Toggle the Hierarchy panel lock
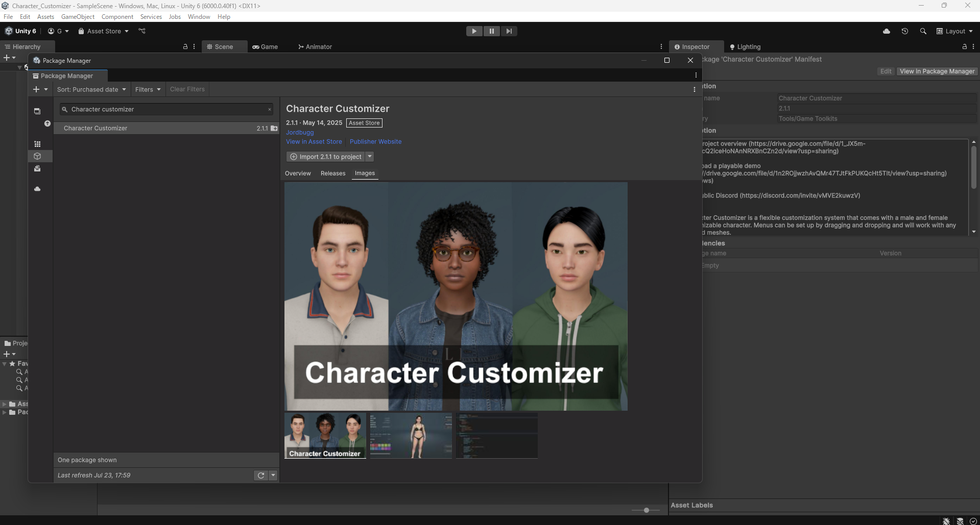The height and width of the screenshot is (525, 980). point(185,46)
